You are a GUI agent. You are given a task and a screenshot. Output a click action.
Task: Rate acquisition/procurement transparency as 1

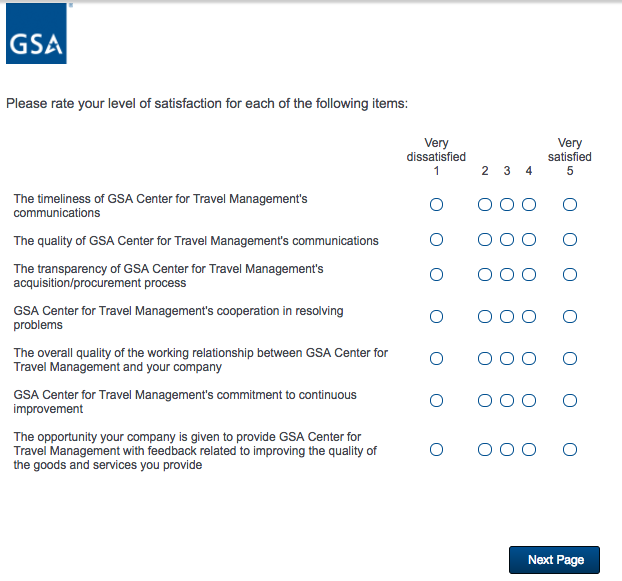(436, 275)
